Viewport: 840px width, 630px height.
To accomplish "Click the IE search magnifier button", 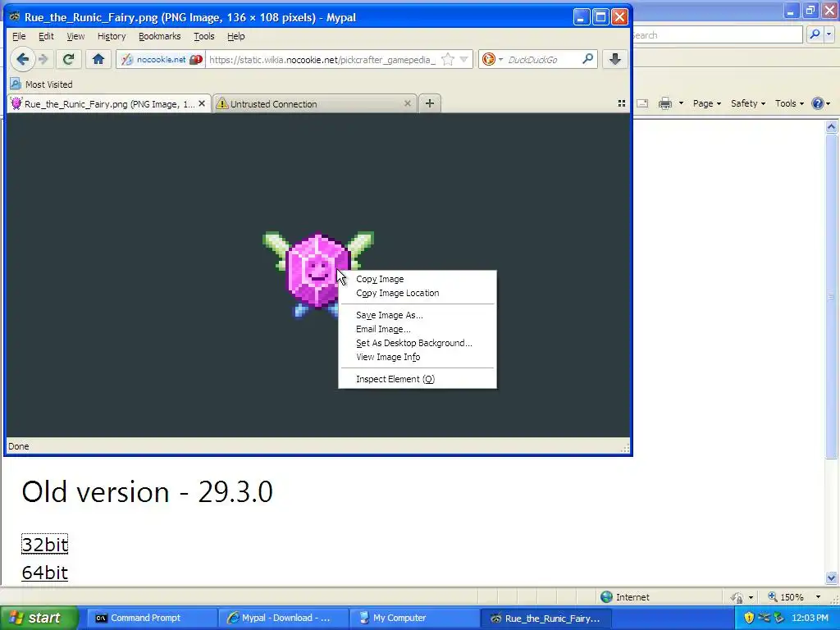I will (x=815, y=34).
